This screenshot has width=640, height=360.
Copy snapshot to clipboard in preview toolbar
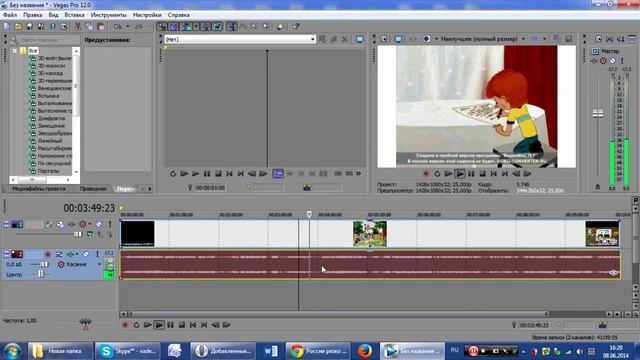[x=556, y=39]
